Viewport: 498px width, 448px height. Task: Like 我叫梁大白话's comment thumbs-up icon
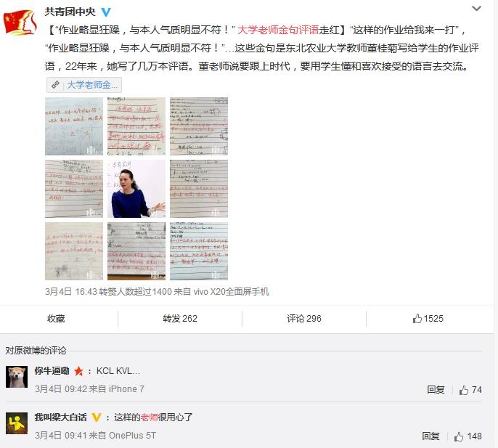pyautogui.click(x=459, y=436)
